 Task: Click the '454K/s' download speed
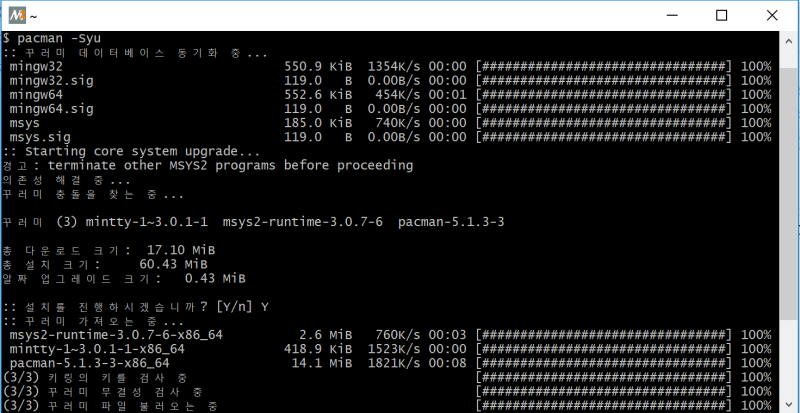397,94
